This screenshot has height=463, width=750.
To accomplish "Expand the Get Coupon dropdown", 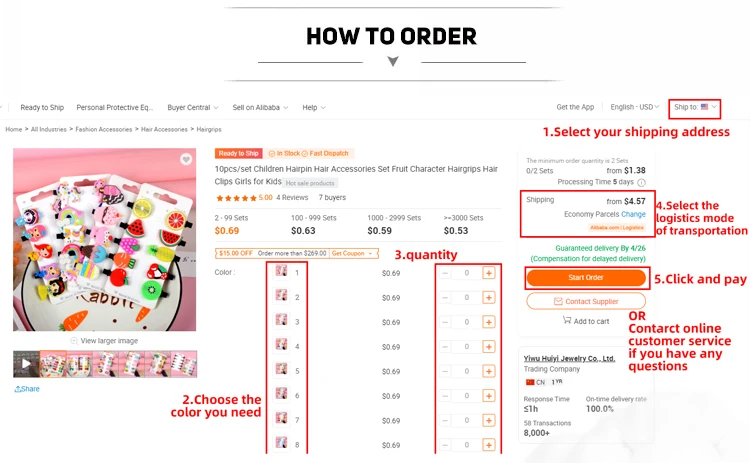I will point(352,254).
